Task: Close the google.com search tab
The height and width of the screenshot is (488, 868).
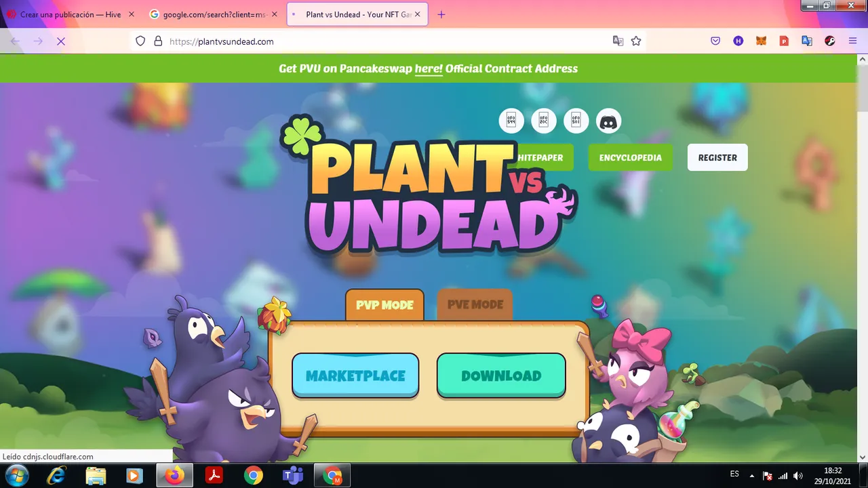Action: pyautogui.click(x=275, y=14)
